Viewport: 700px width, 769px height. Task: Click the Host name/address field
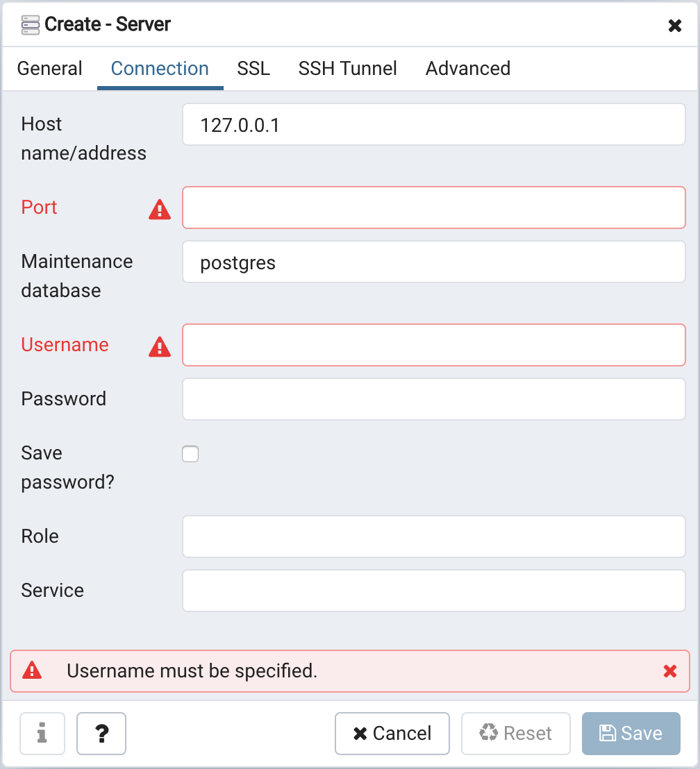[x=433, y=125]
